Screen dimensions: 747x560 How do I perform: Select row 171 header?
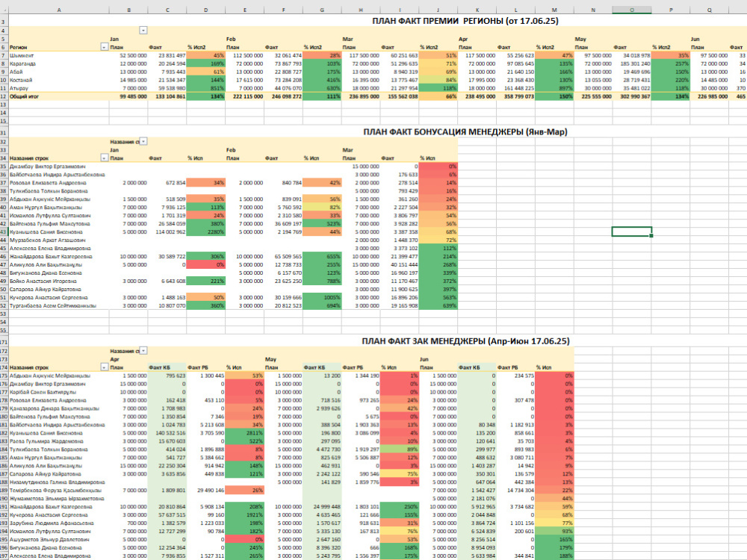(x=4, y=342)
